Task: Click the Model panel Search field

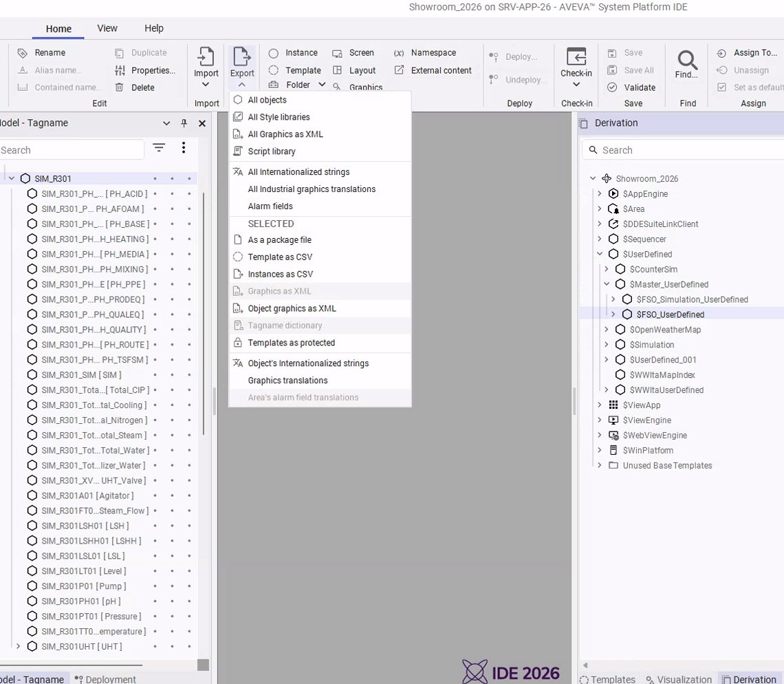Action: (x=72, y=150)
